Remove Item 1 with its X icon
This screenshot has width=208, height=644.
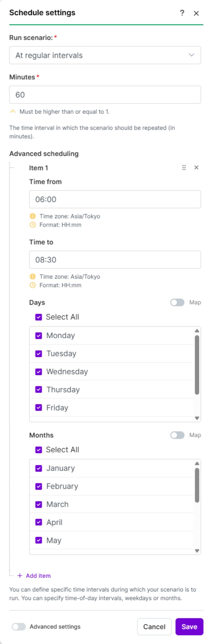pyautogui.click(x=196, y=167)
